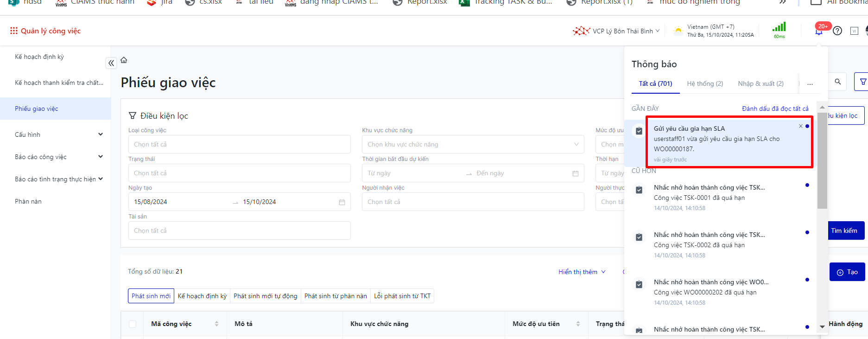Tick the select-all checkbox in table header

click(133, 324)
